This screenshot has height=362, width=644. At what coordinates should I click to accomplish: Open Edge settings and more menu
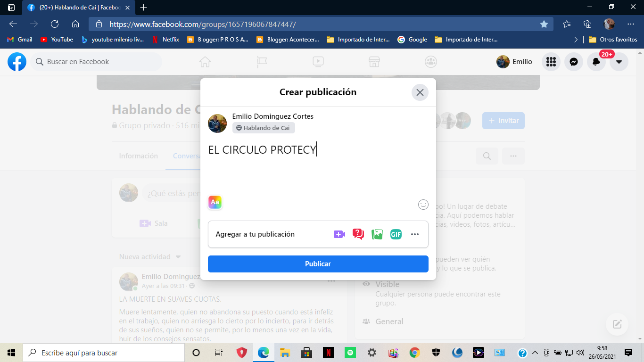coord(631,24)
